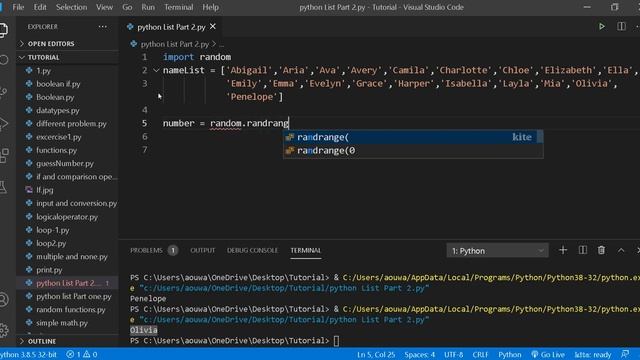Open the File menu

18,7
